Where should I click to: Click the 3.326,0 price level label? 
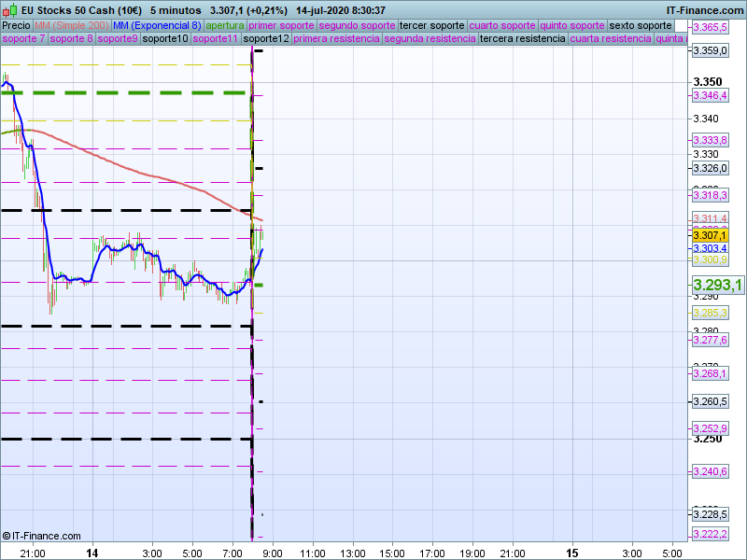(710, 168)
